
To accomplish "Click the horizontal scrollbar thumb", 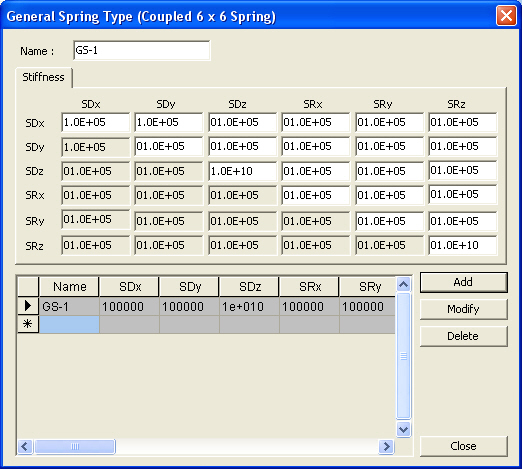I will [x=75, y=446].
